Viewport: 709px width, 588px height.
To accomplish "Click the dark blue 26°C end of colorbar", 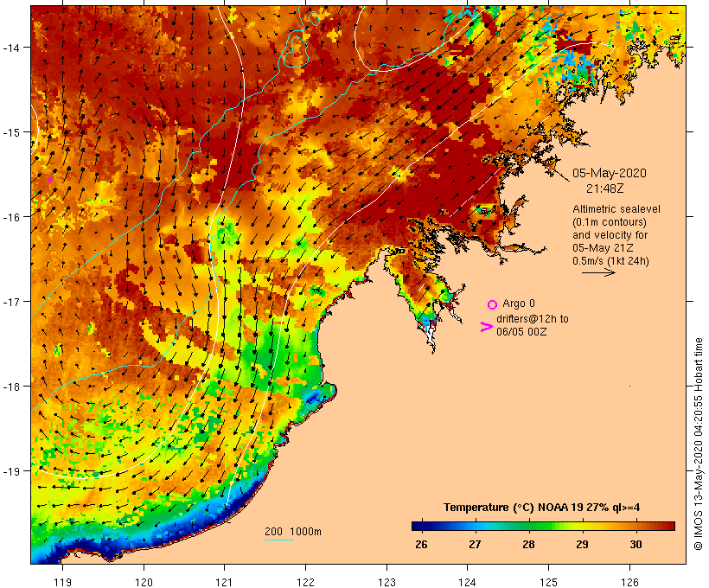I will click(x=417, y=526).
